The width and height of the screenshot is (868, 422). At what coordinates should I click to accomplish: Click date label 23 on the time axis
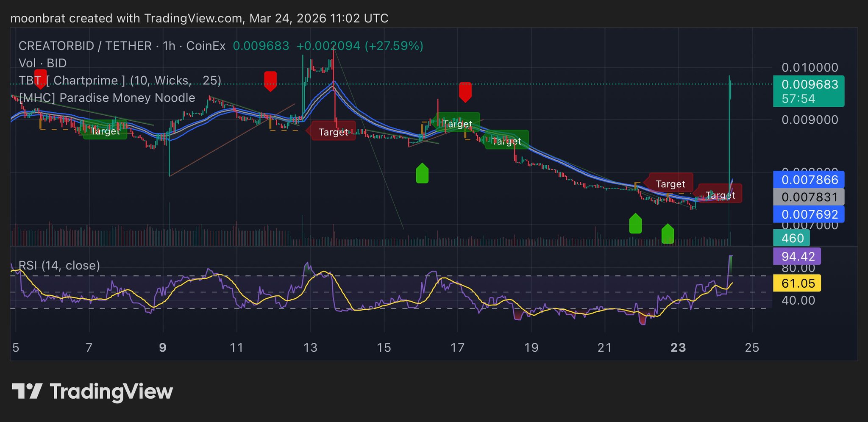pyautogui.click(x=678, y=348)
